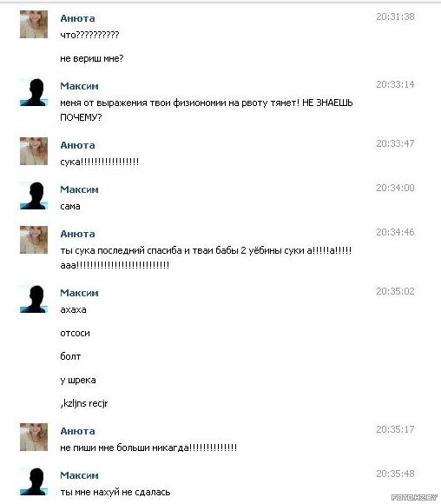Image resolution: width=441 pixels, height=504 pixels.
Task: Open Максим profile link at 20:33:14
Action: coord(79,86)
